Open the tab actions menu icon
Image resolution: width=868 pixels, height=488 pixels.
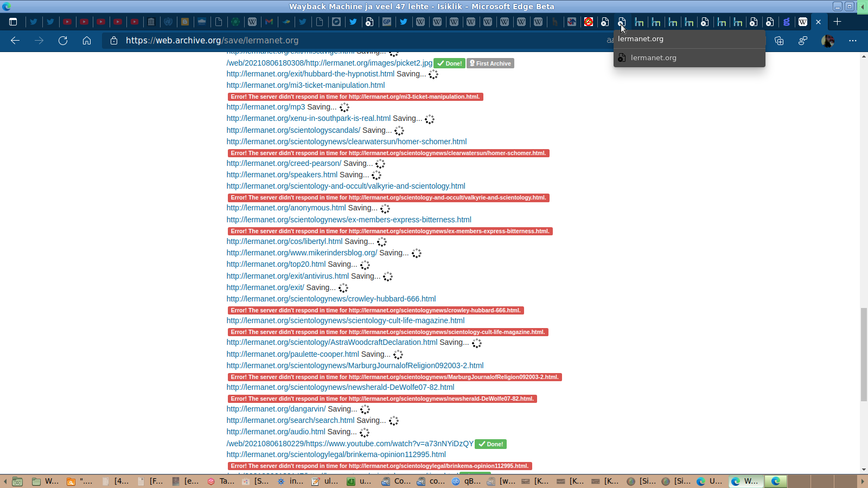point(13,22)
